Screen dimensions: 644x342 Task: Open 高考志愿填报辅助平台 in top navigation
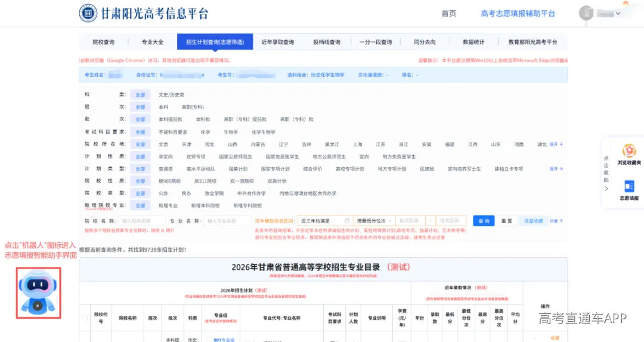tap(518, 14)
